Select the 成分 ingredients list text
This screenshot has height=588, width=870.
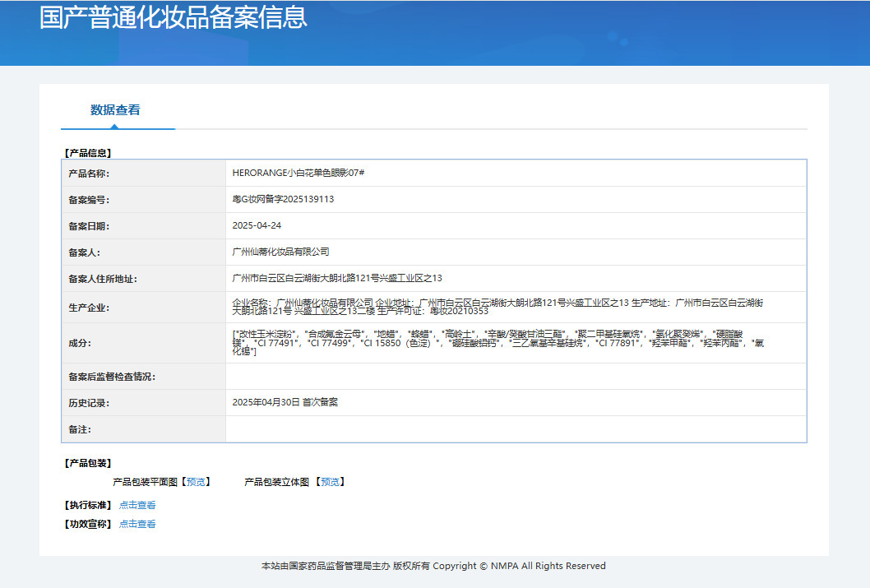tap(498, 343)
